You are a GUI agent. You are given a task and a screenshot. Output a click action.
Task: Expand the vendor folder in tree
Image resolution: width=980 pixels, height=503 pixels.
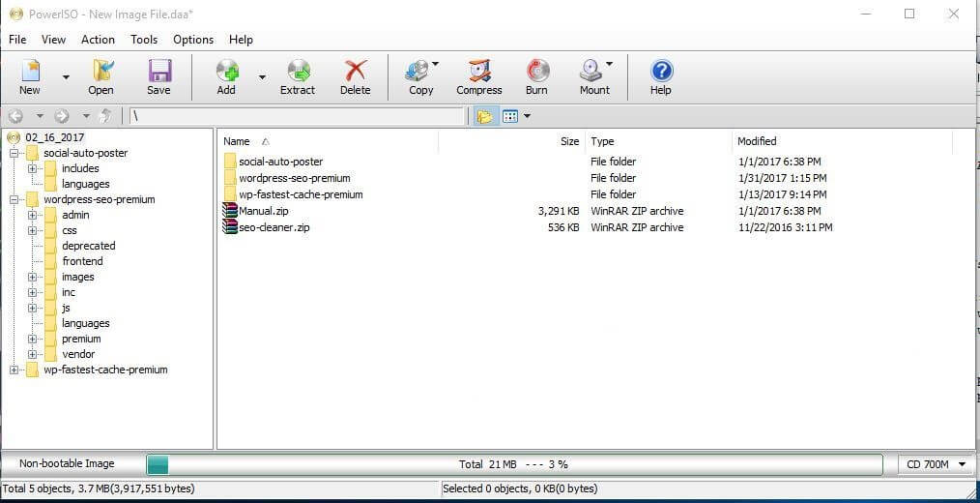pyautogui.click(x=32, y=354)
